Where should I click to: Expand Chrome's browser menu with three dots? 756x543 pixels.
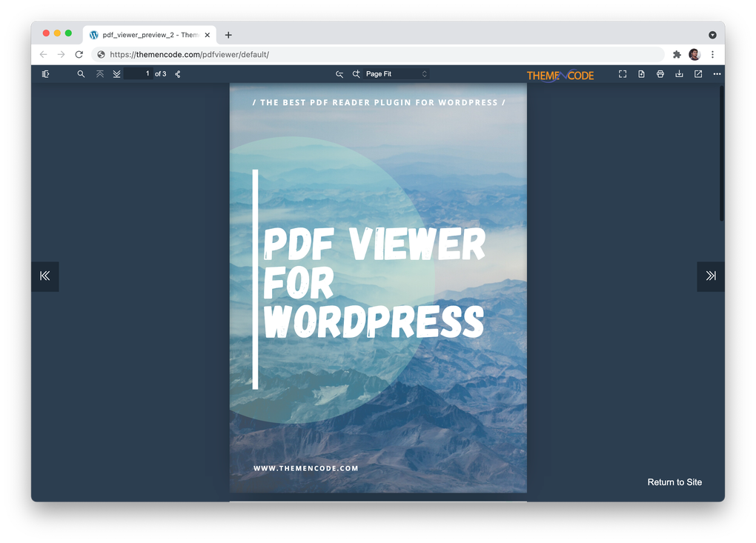click(x=712, y=54)
